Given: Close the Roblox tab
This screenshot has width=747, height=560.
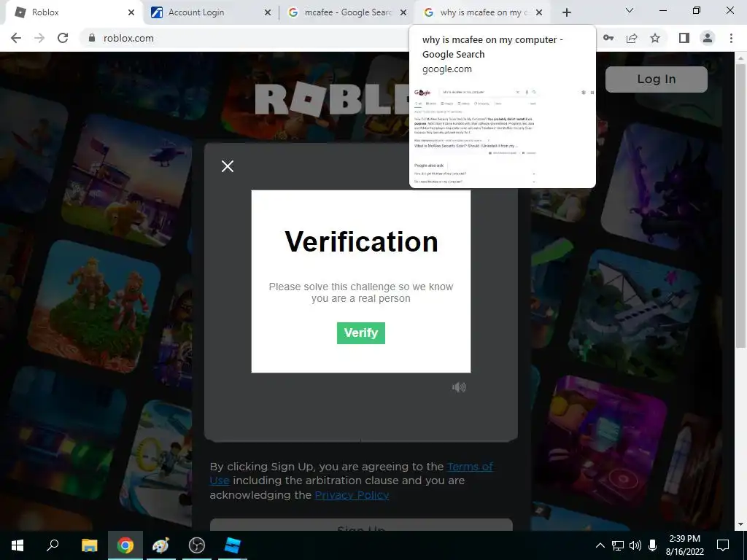Looking at the screenshot, I should pos(131,12).
